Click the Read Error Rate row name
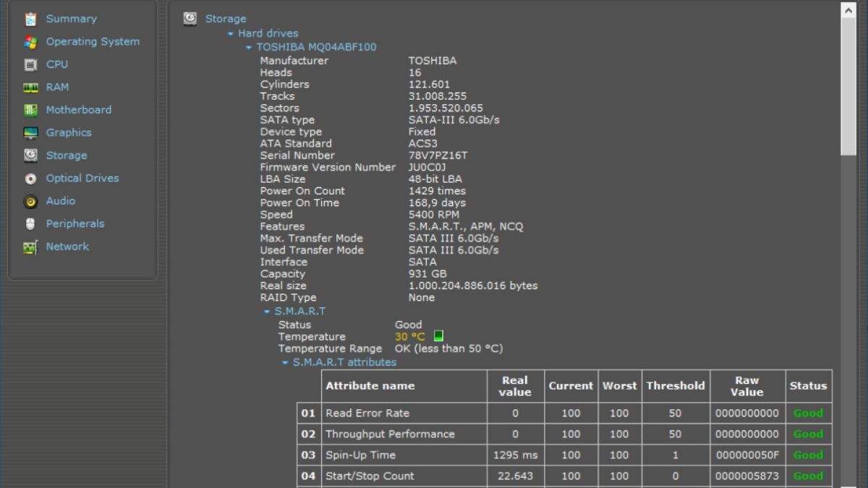Image resolution: width=868 pixels, height=488 pixels. coord(367,414)
